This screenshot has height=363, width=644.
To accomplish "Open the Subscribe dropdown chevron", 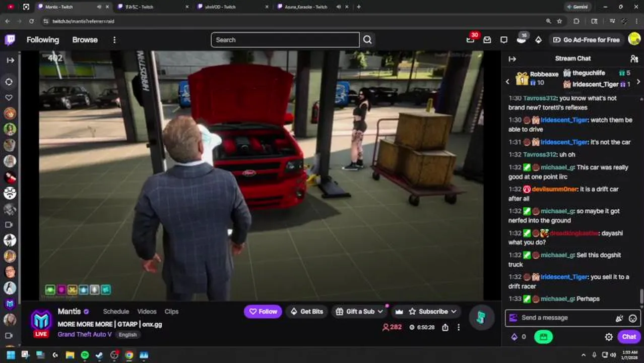I will 454,312.
